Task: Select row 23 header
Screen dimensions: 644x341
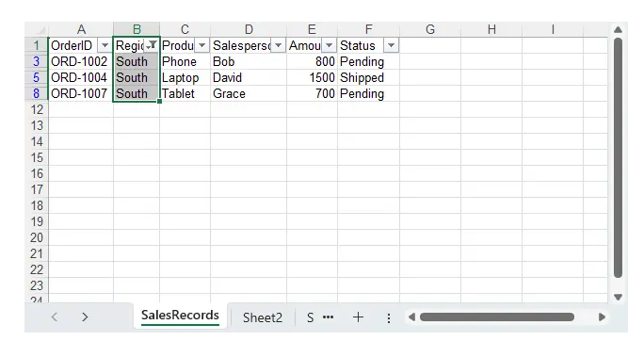Action: point(36,285)
